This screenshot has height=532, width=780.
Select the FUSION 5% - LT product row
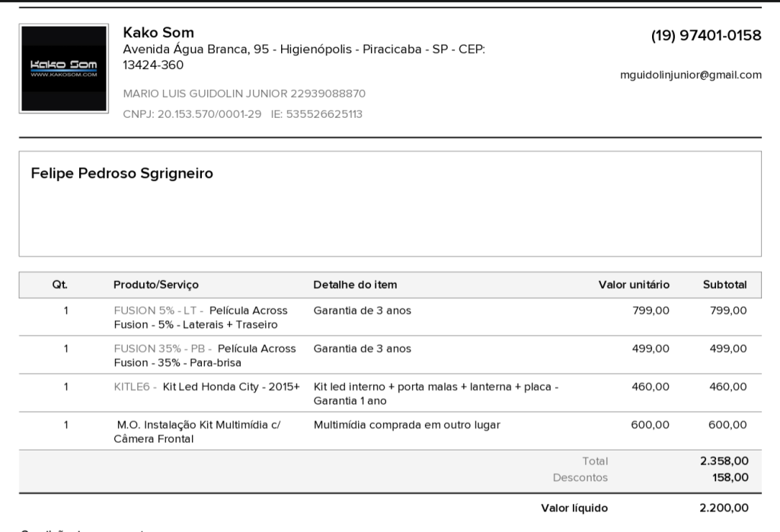click(390, 317)
